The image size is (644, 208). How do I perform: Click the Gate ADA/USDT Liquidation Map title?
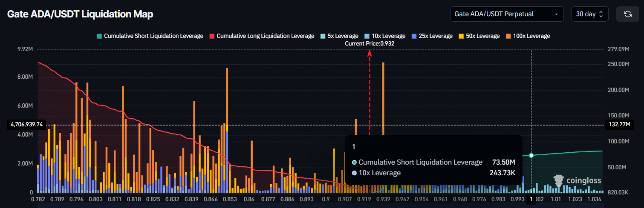tap(80, 14)
